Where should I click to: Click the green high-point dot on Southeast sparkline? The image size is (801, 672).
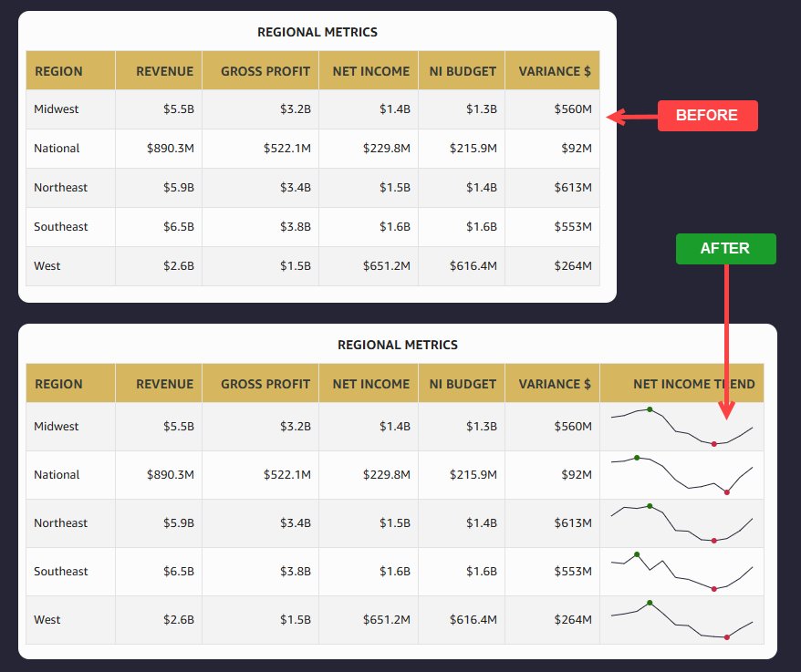pos(637,554)
